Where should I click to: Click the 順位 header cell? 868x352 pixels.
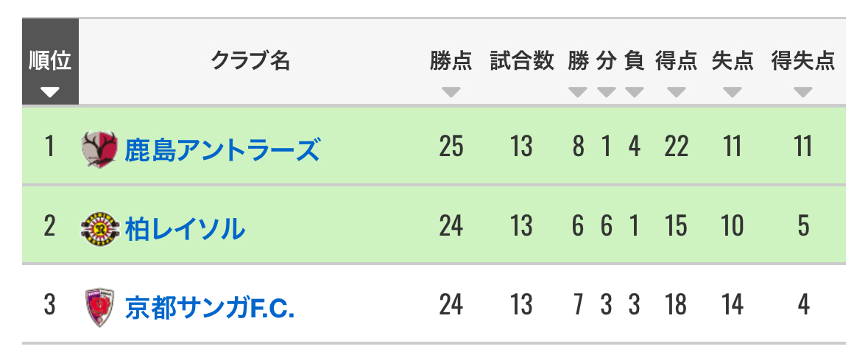pos(50,62)
